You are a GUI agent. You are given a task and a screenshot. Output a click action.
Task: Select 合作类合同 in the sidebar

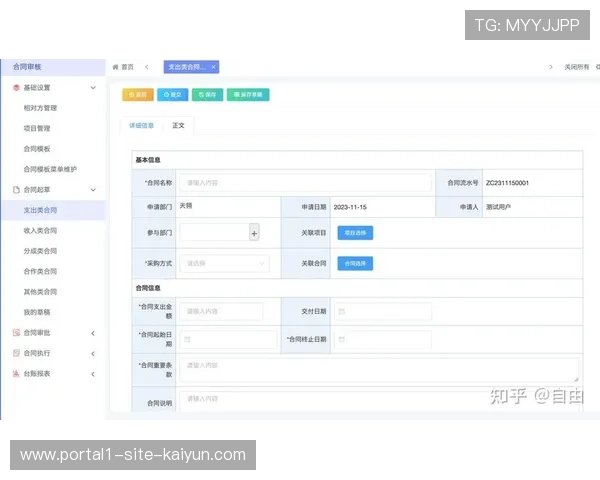pyautogui.click(x=40, y=271)
